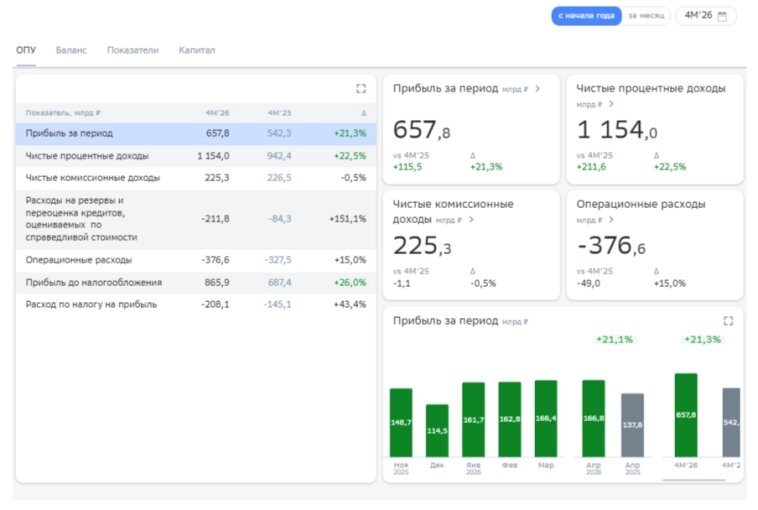Click the chart horizontal scrollbar
The height and width of the screenshot is (510, 758).
694,480
